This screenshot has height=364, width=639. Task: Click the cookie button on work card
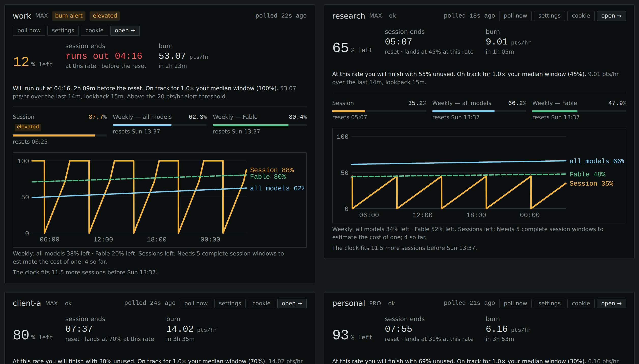pos(94,31)
